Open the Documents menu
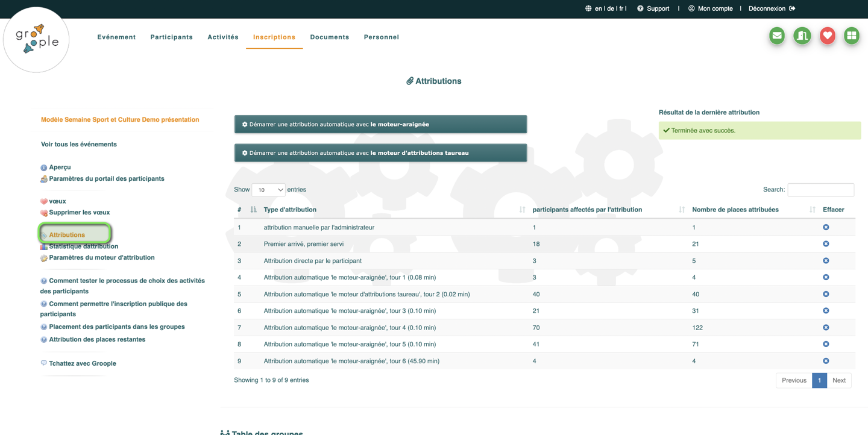 click(x=330, y=37)
